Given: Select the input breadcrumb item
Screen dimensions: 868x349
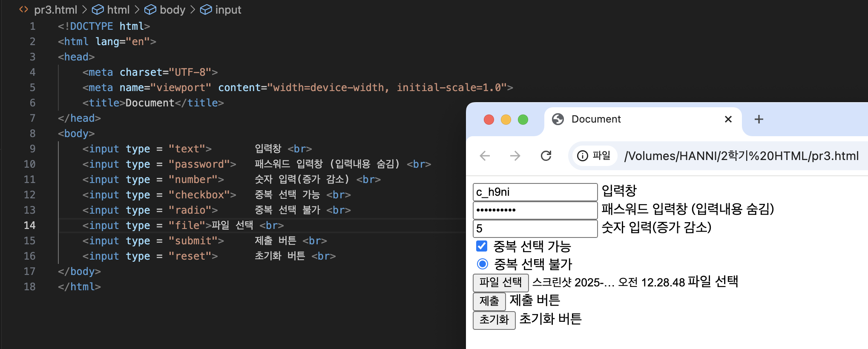Looking at the screenshot, I should click(x=228, y=9).
